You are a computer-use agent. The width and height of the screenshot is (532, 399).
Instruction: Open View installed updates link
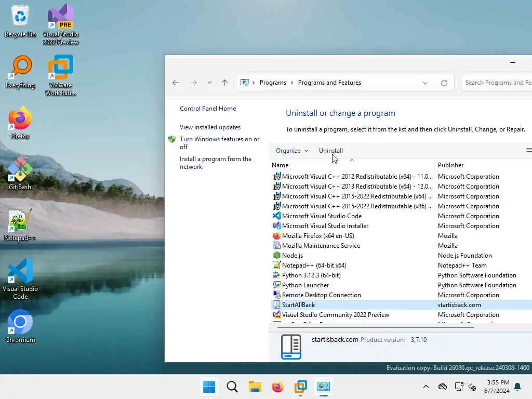(210, 127)
